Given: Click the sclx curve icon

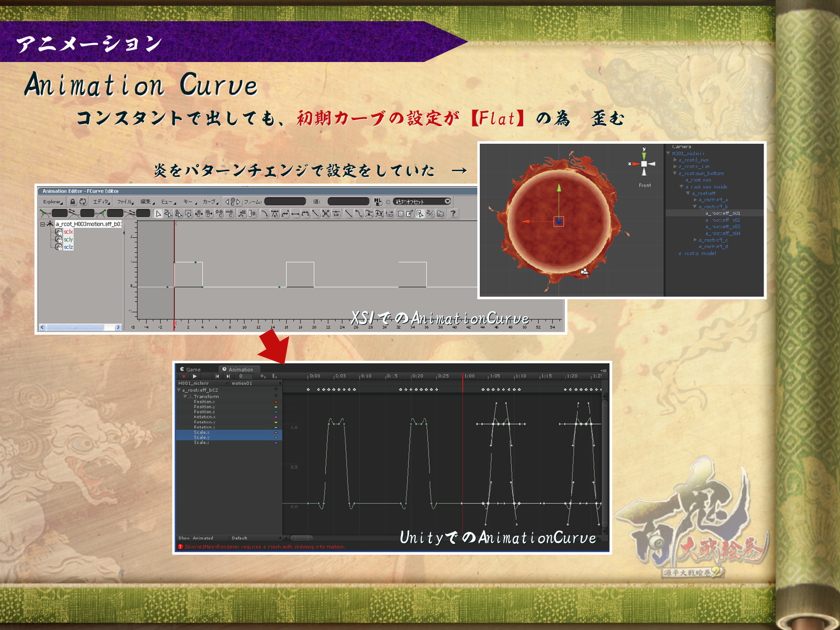Looking at the screenshot, I should [x=59, y=232].
